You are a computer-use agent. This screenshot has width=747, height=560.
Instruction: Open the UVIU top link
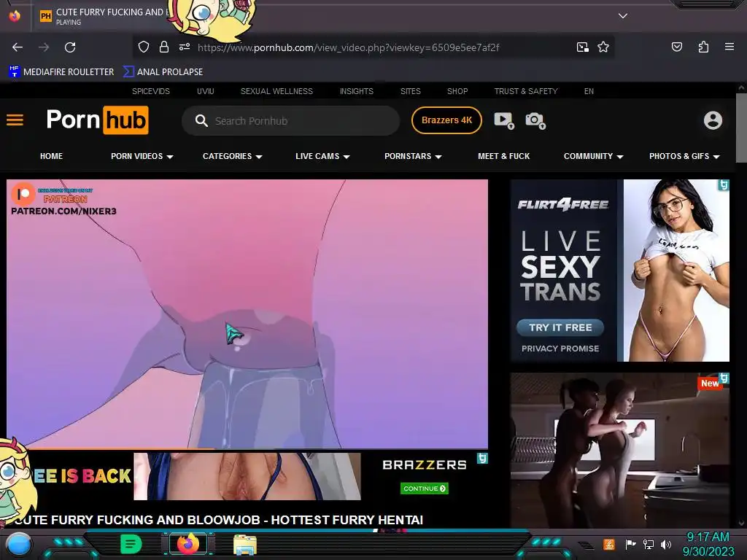point(205,91)
